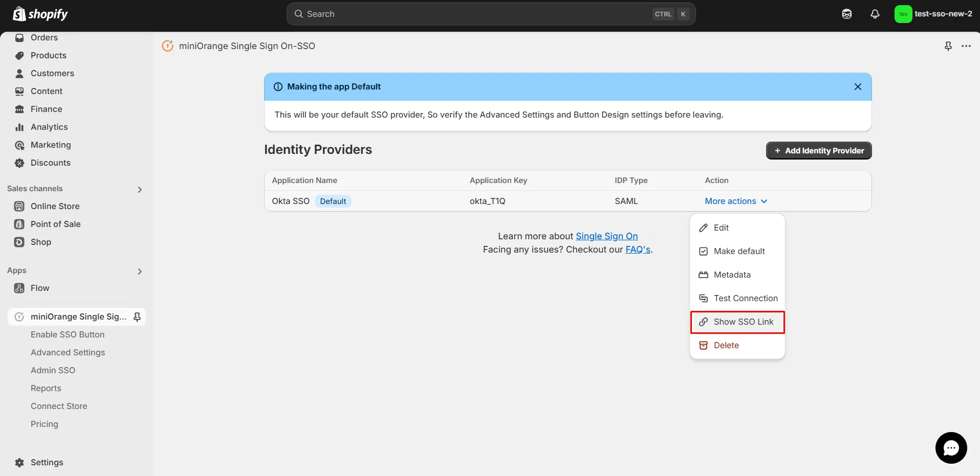Viewport: 980px width, 476px height.
Task: Click the Action column header
Action: (716, 180)
